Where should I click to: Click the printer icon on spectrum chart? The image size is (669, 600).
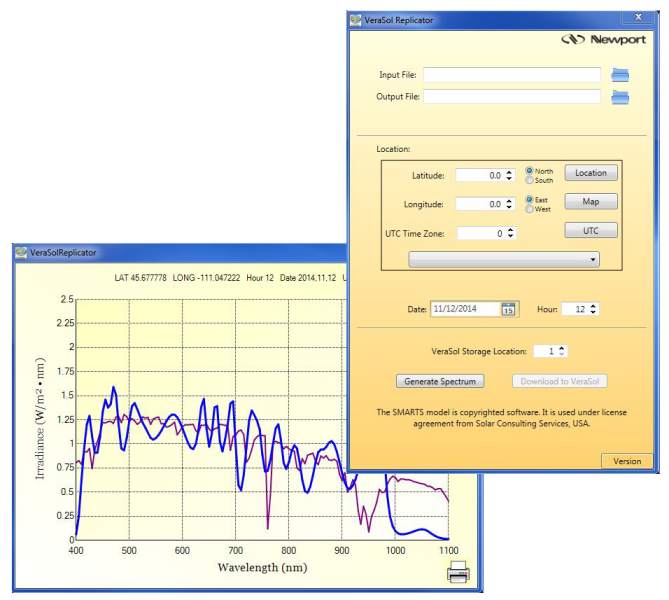(x=458, y=572)
